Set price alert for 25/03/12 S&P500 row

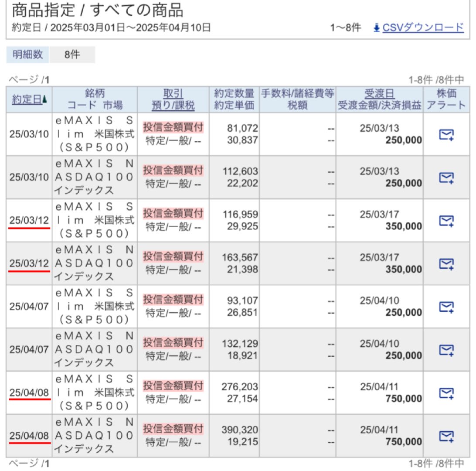coord(446,221)
